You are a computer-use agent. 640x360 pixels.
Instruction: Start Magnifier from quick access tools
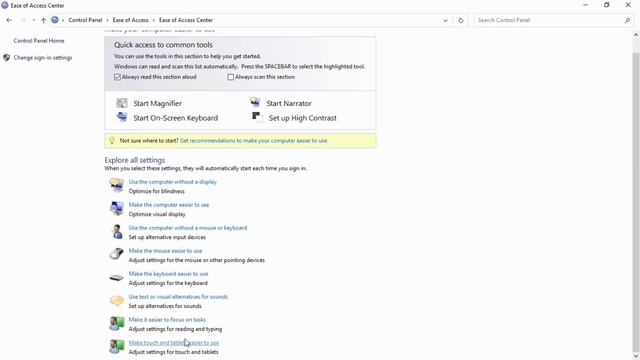(x=157, y=103)
